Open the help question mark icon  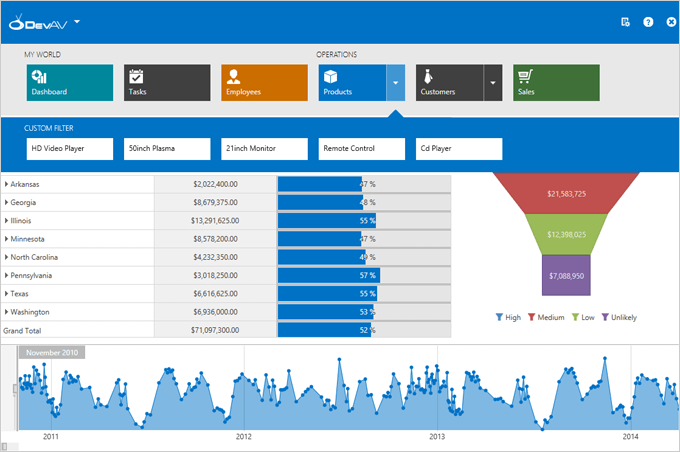tap(648, 22)
